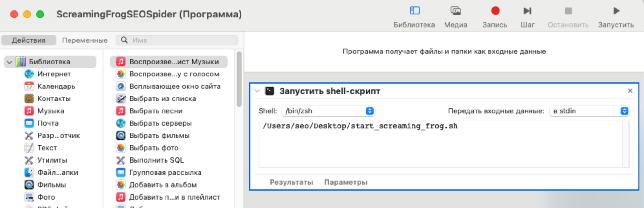Click the Шаг step icon
The image size is (644, 208).
click(x=527, y=11)
